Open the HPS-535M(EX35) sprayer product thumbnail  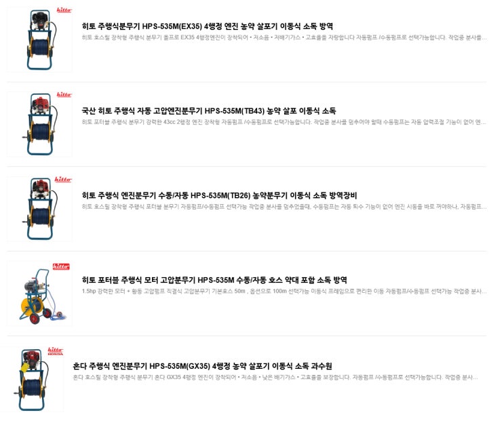[39, 39]
